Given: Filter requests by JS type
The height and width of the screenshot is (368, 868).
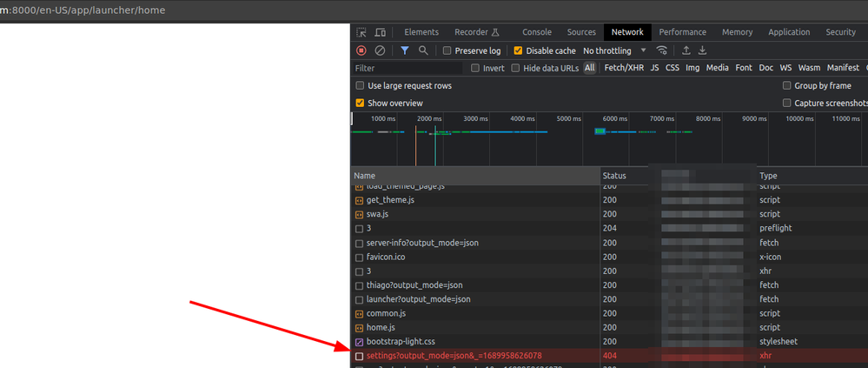Looking at the screenshot, I should pyautogui.click(x=655, y=68).
